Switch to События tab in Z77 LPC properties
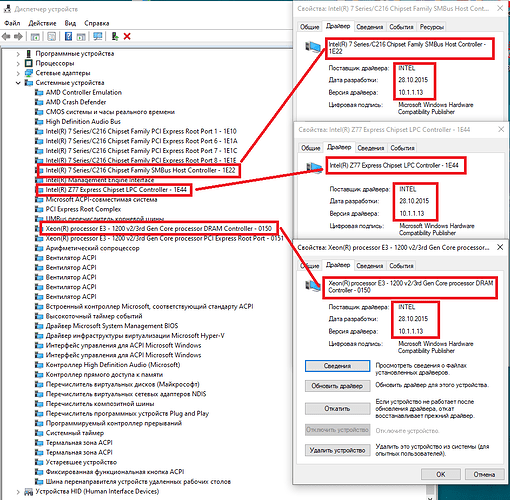510x500 pixels. [402, 148]
